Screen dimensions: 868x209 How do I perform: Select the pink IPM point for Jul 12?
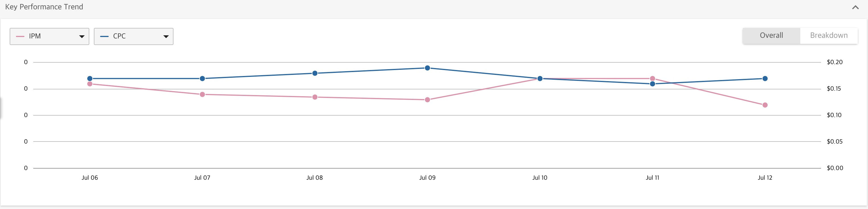click(765, 105)
